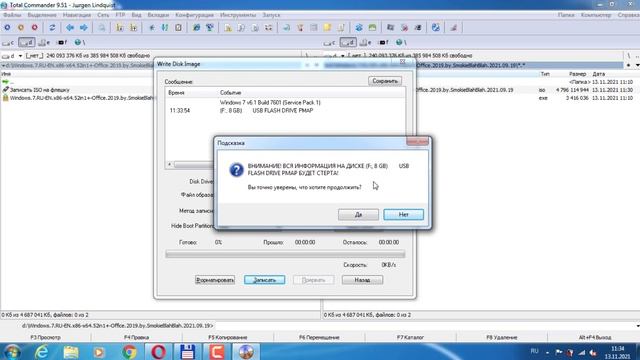Select drive e in left panel
The height and width of the screenshot is (360, 640).
(x=44, y=42)
